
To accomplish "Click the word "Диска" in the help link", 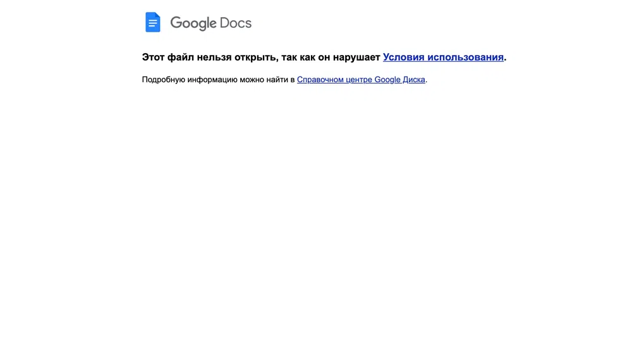I will click(414, 80).
